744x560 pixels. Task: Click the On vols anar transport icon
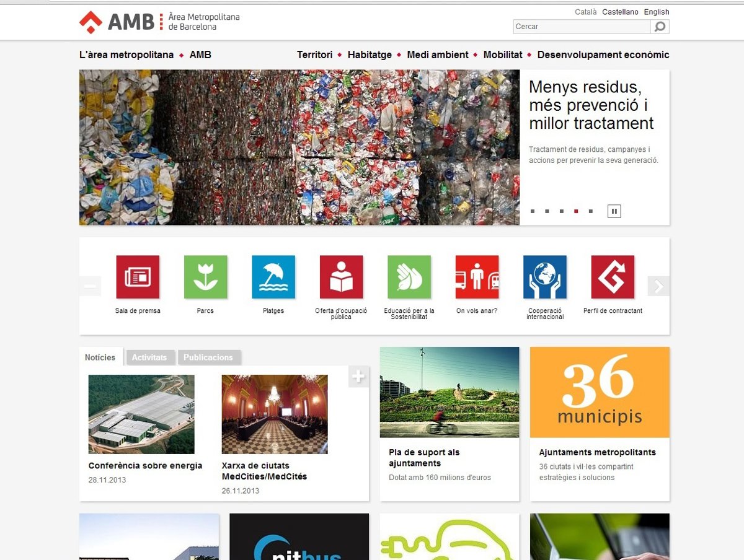pos(477,277)
